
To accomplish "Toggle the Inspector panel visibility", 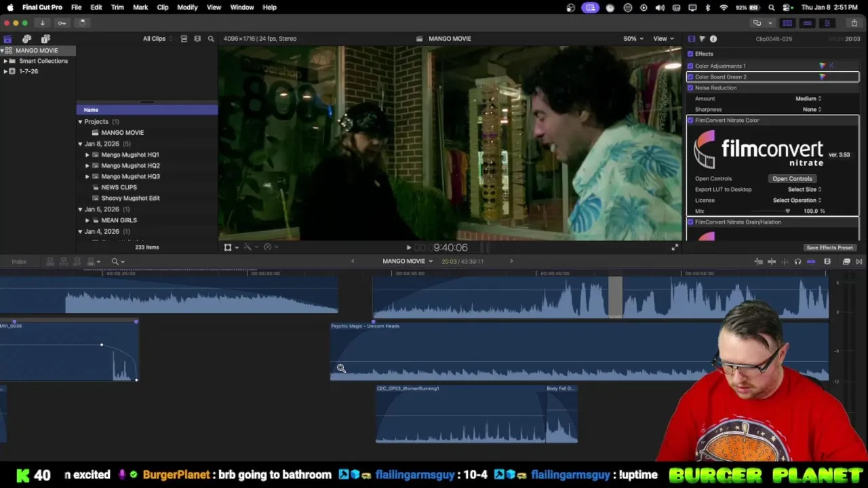I will (x=827, y=22).
